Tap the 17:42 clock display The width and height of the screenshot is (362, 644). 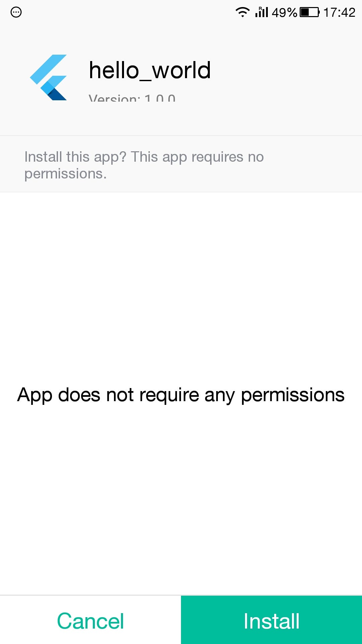(x=339, y=12)
